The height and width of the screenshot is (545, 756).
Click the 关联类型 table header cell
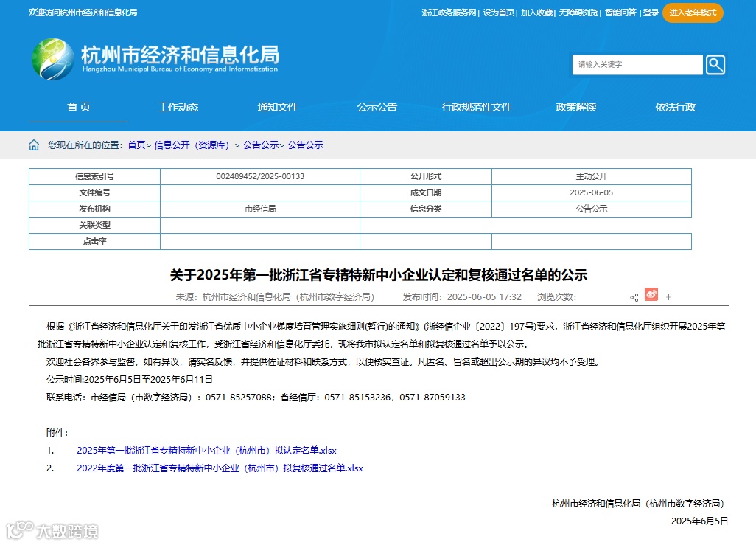94,225
